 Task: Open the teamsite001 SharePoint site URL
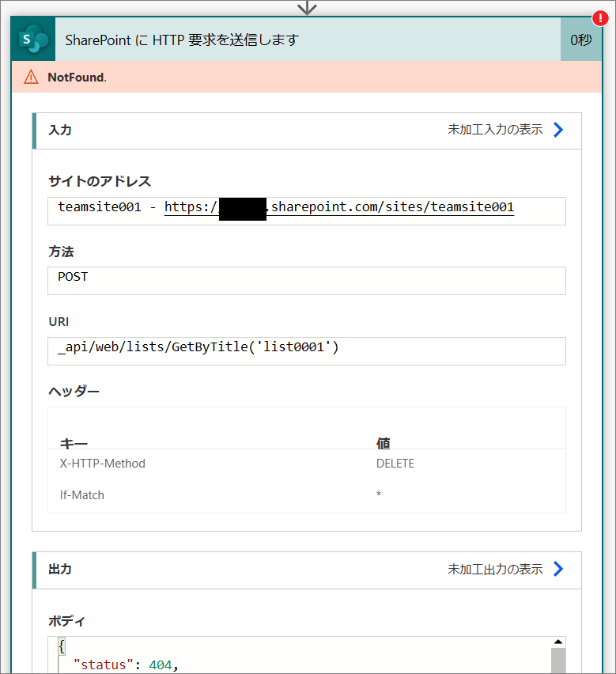(339, 207)
